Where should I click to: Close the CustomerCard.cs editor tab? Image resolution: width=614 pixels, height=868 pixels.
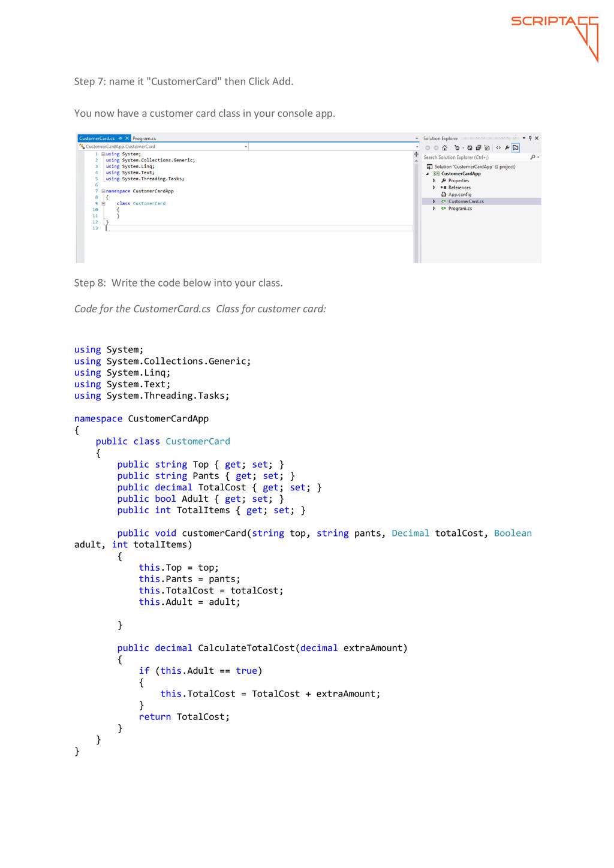pos(127,138)
